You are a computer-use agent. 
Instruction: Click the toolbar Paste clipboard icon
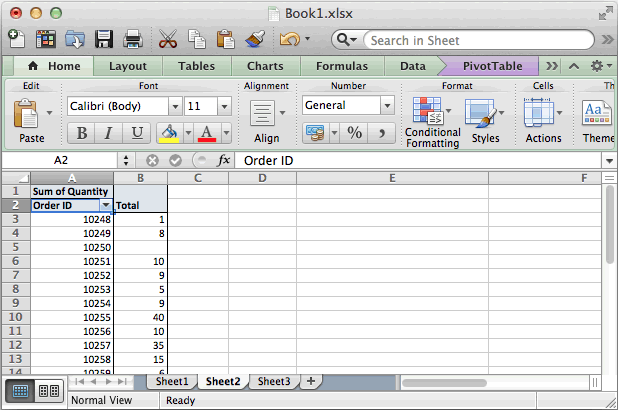click(226, 39)
